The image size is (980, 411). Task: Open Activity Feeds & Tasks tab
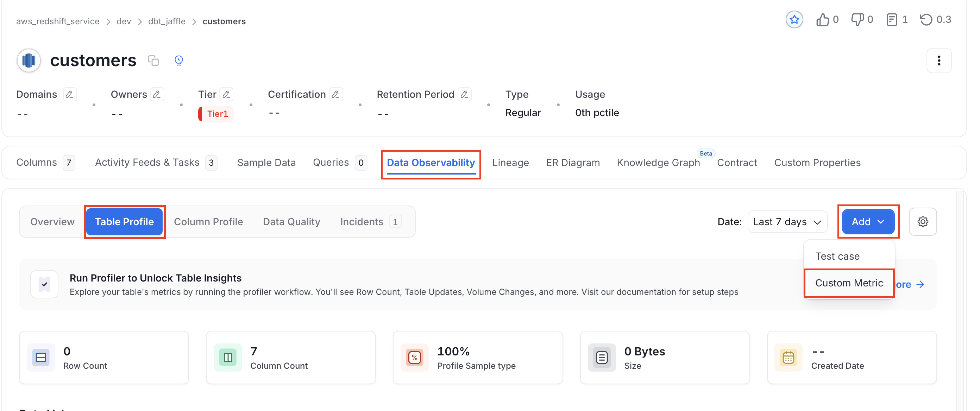[x=156, y=163]
